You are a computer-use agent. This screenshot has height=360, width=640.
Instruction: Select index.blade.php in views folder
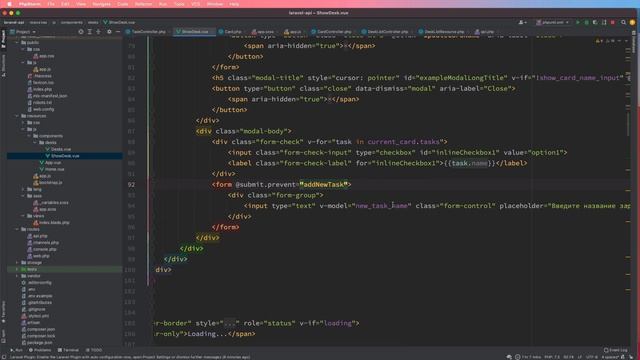(54, 222)
